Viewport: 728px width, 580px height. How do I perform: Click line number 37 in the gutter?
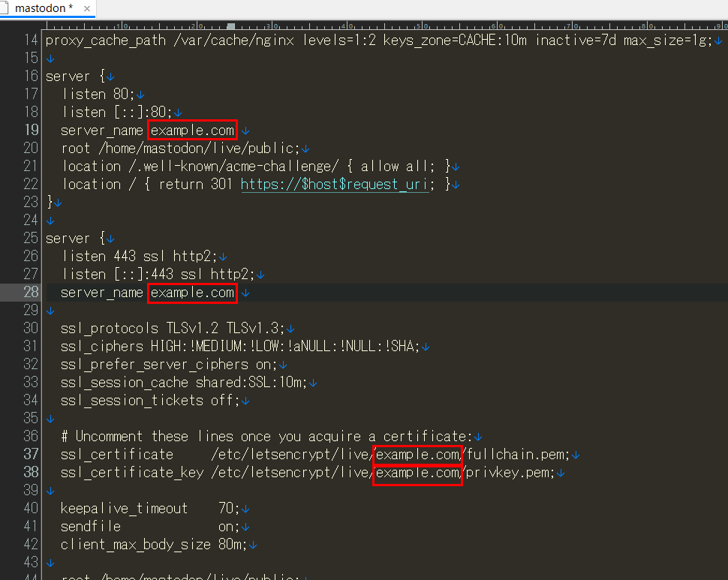click(30, 455)
